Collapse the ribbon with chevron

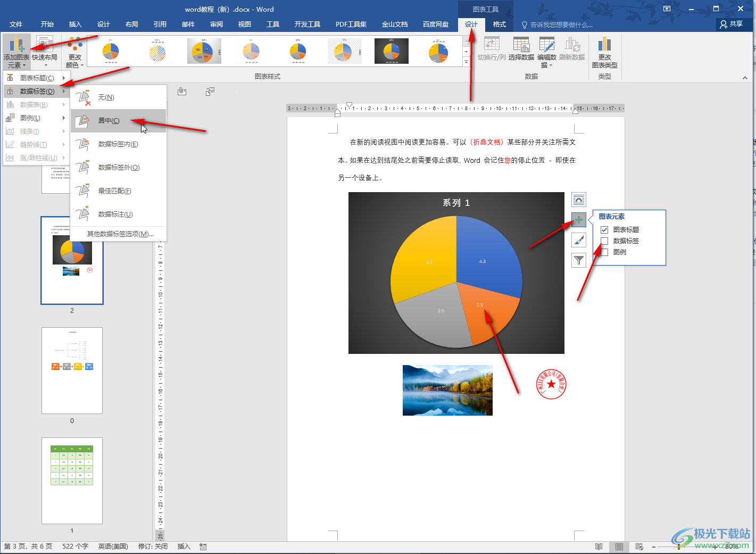[x=745, y=78]
